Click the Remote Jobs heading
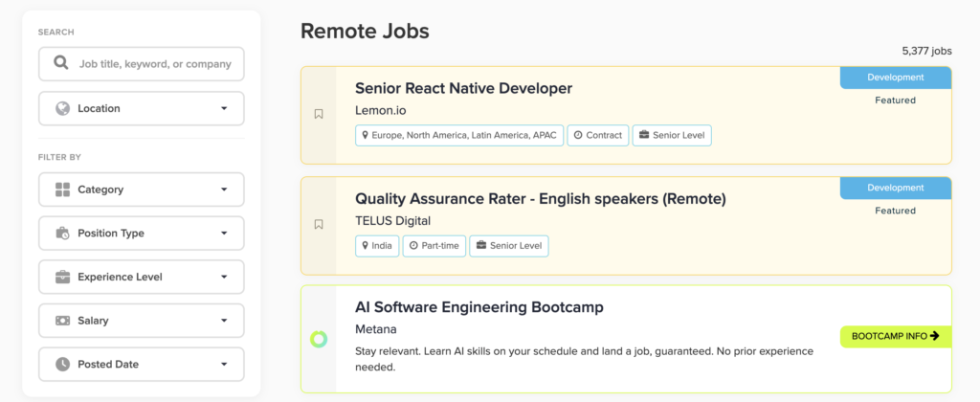 (365, 32)
